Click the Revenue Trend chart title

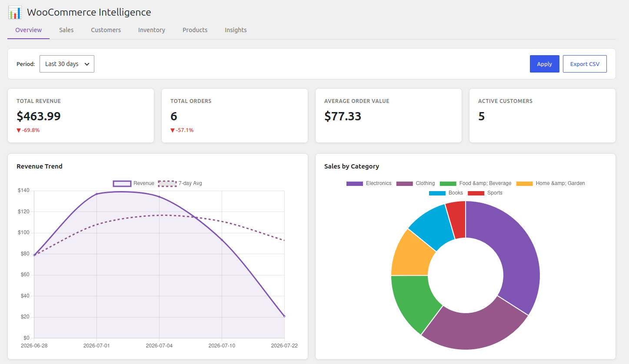click(40, 166)
